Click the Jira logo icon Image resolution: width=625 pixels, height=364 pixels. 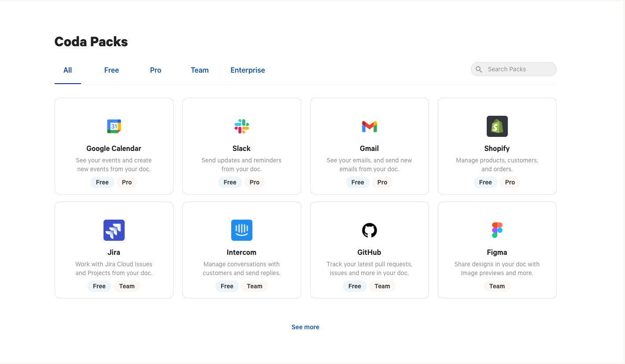(x=114, y=230)
